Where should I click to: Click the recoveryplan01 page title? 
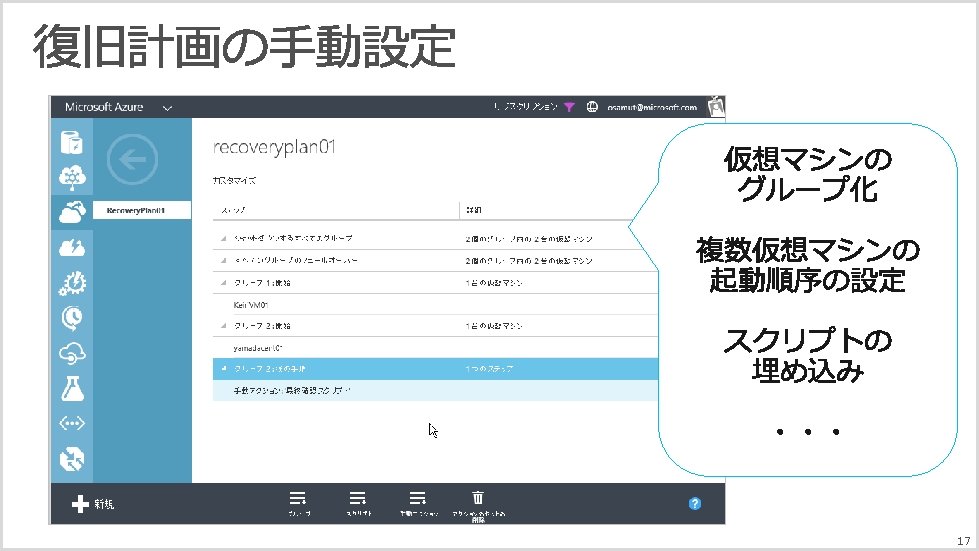pyautogui.click(x=274, y=147)
